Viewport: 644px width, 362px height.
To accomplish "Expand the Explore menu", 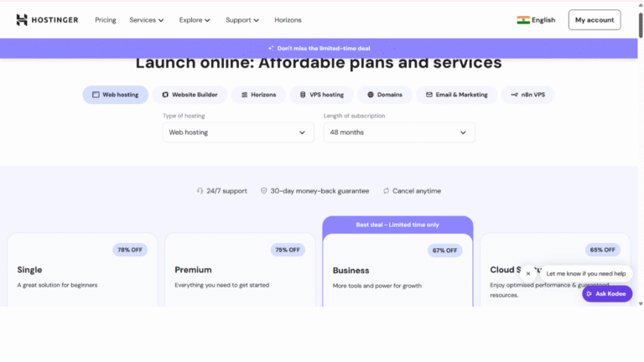I will (x=195, y=20).
